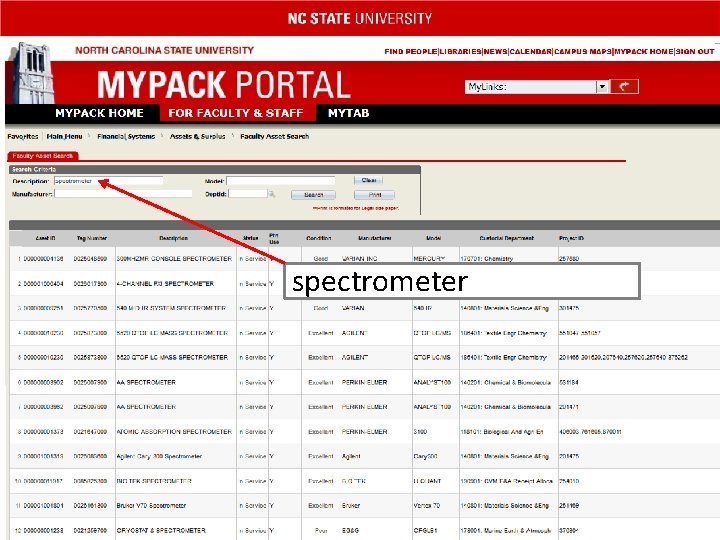
Task: Select 'Agilent Cary 300 Spectrometer' cell
Action: coord(159,456)
